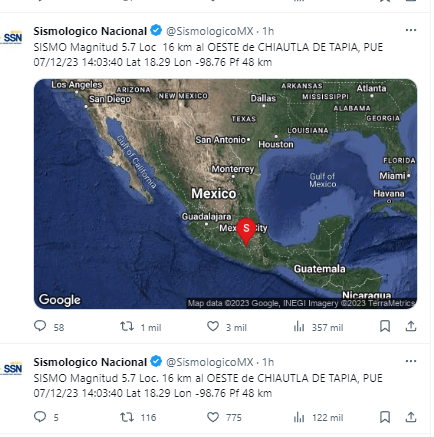
Task: Click the SSN avatar on first tweet
Action: point(13,37)
